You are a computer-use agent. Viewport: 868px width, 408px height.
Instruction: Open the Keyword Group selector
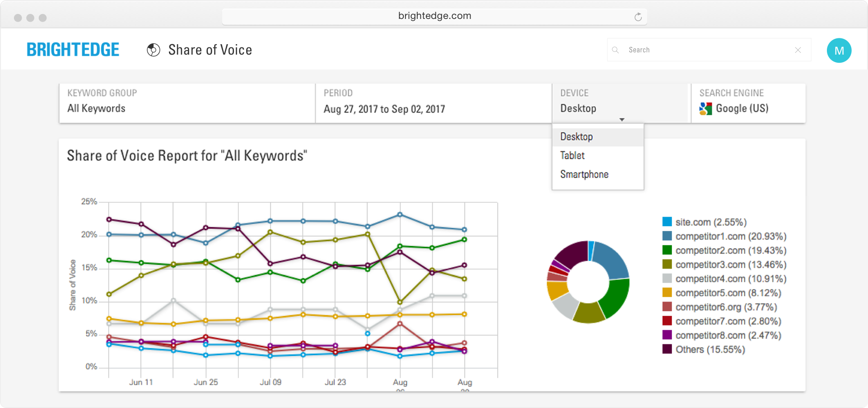187,103
